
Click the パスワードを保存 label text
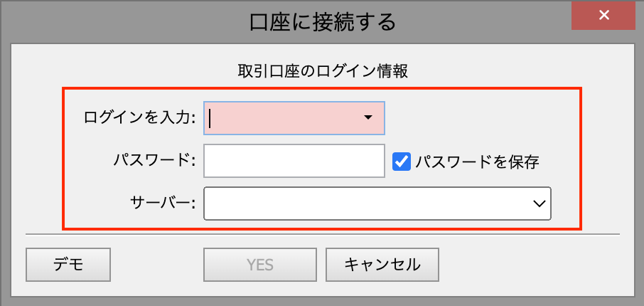pyautogui.click(x=477, y=162)
